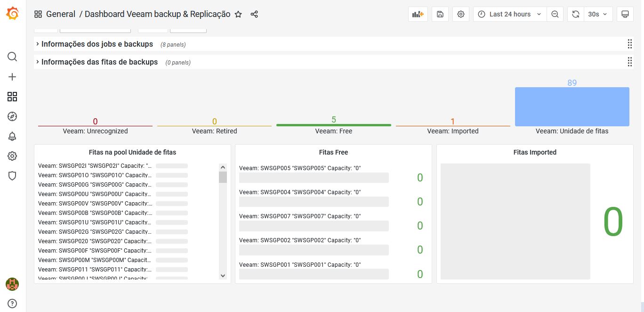The image size is (644, 312).
Task: Save the dashboard with the disk icon
Action: tap(440, 14)
